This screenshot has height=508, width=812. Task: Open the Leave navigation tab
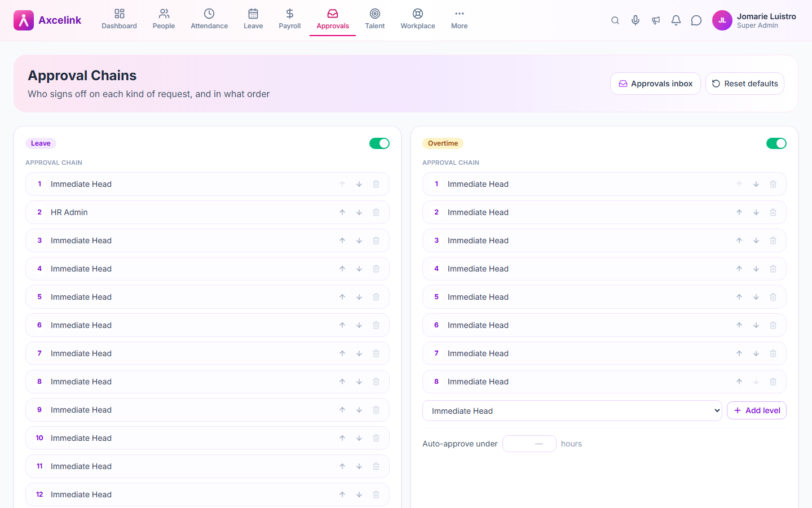click(253, 20)
